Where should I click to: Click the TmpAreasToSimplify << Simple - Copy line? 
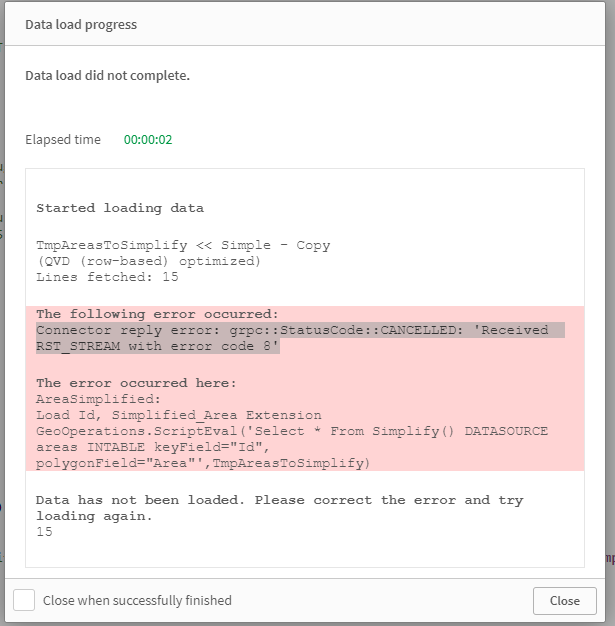183,245
